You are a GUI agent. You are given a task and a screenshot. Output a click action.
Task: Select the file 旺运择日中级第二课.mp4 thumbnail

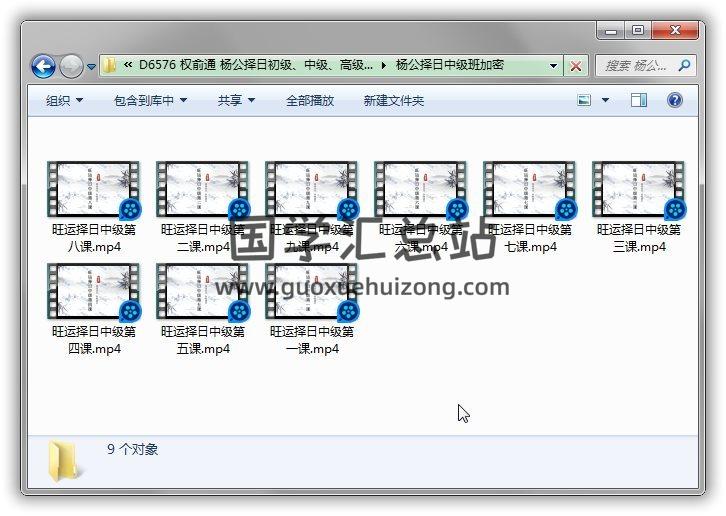[202, 189]
